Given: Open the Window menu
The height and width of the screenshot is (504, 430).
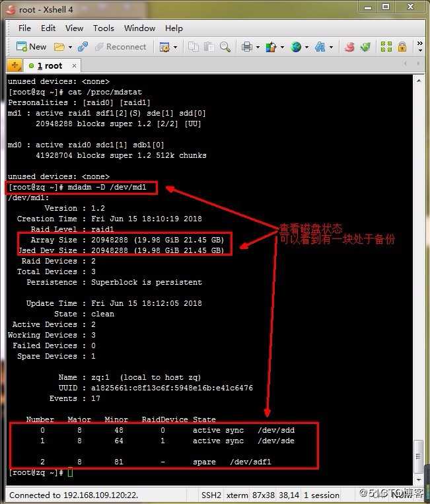Looking at the screenshot, I should [139, 28].
